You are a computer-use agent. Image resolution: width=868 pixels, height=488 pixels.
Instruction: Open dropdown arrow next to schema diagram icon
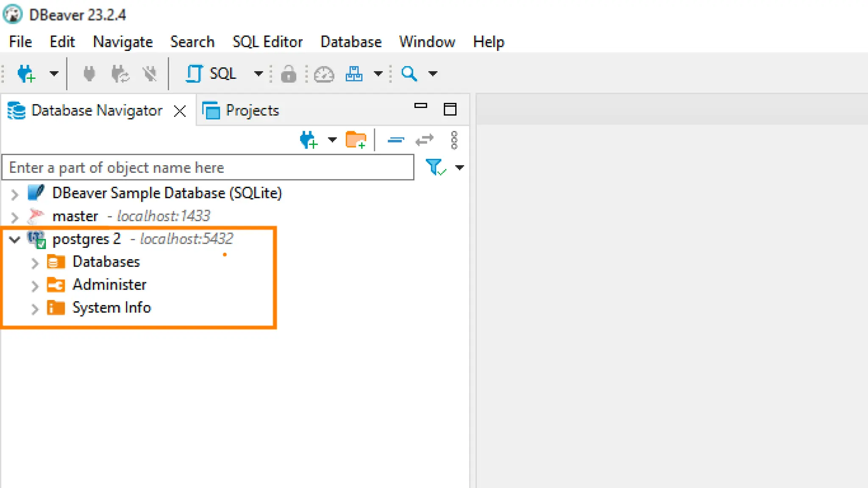click(378, 73)
